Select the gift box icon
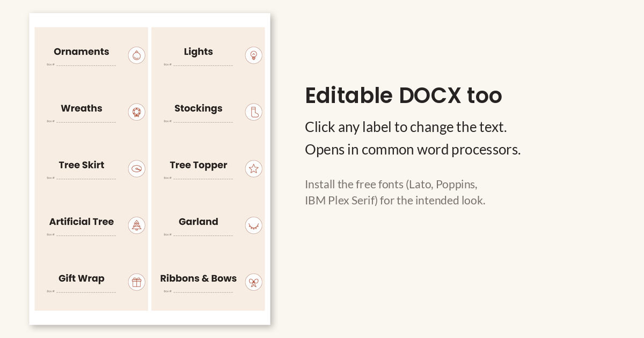The image size is (644, 338). pos(137,282)
